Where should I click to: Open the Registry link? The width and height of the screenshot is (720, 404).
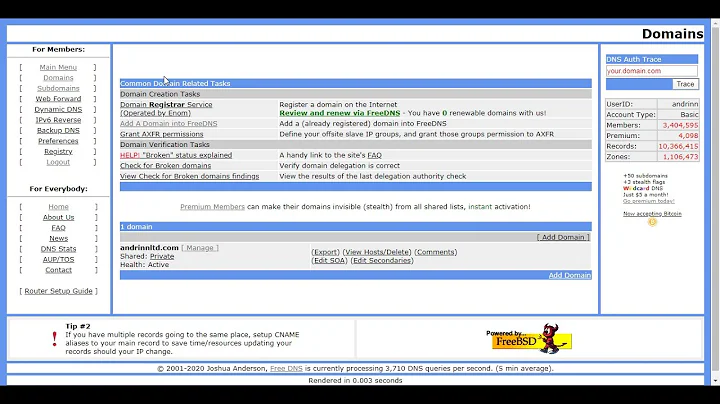click(58, 152)
